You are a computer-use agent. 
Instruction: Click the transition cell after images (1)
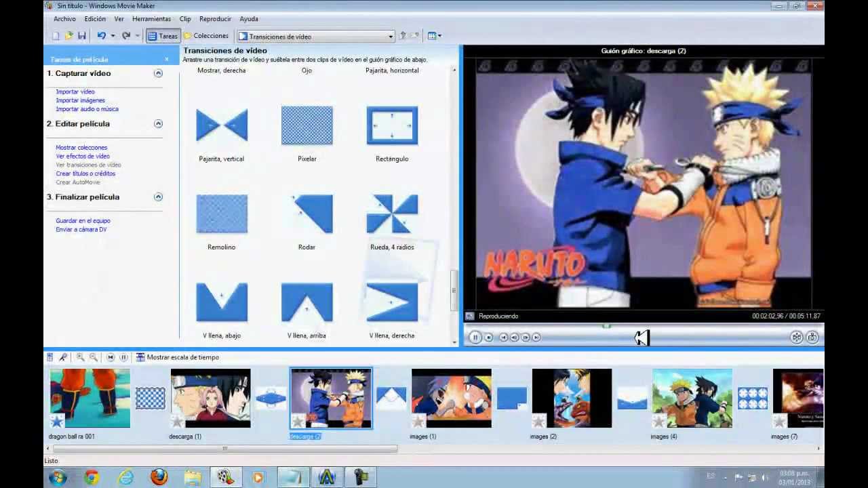pos(512,398)
